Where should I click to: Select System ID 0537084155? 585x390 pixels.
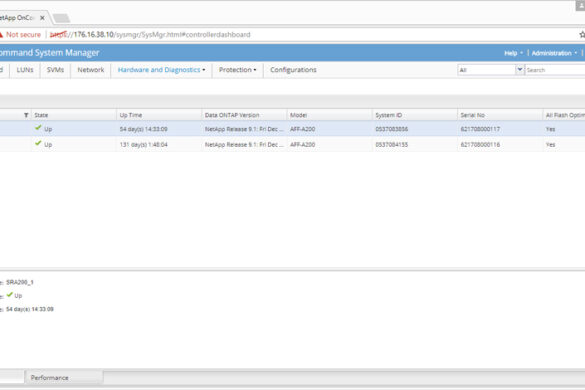pyautogui.click(x=391, y=144)
